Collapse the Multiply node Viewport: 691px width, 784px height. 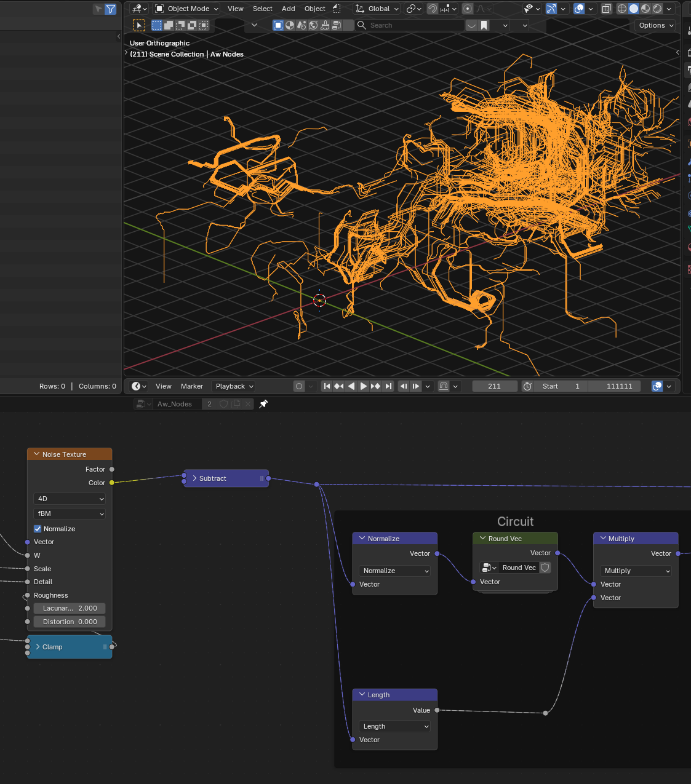click(x=604, y=538)
